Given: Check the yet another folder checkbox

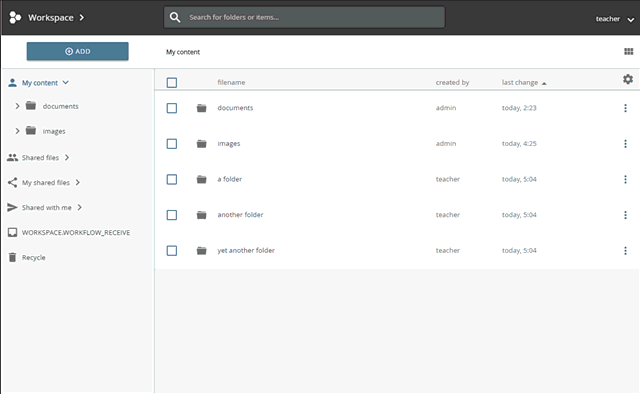Looking at the screenshot, I should tap(172, 251).
